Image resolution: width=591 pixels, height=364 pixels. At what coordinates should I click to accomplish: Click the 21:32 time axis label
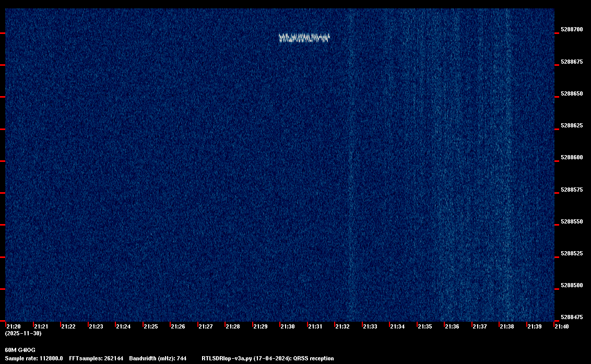pyautogui.click(x=342, y=326)
